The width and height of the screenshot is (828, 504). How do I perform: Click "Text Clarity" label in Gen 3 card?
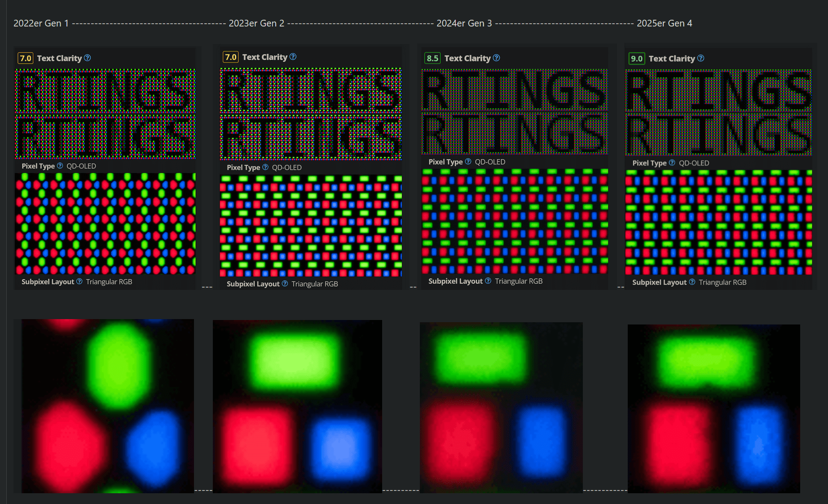click(467, 58)
